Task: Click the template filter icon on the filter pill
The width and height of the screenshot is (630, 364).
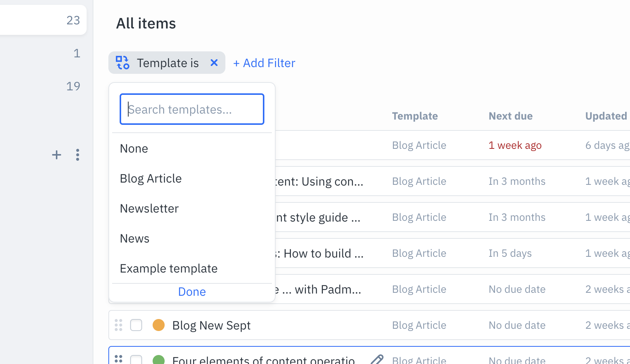Action: tap(122, 63)
